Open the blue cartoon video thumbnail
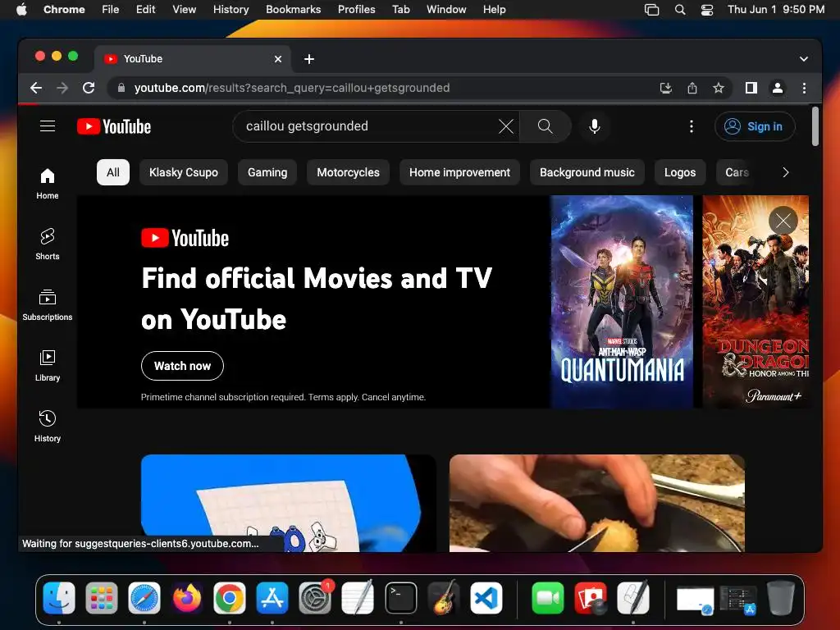Viewport: 840px width, 630px height. [x=288, y=503]
